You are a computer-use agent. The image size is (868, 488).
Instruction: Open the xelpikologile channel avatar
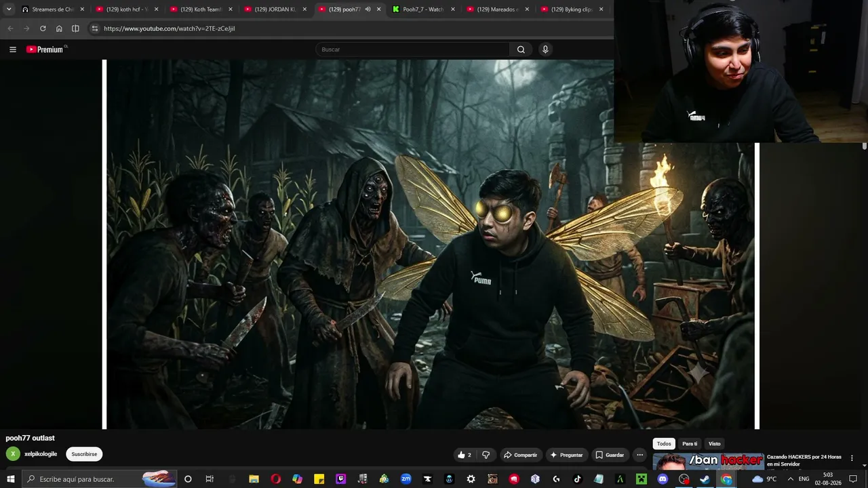[12, 454]
